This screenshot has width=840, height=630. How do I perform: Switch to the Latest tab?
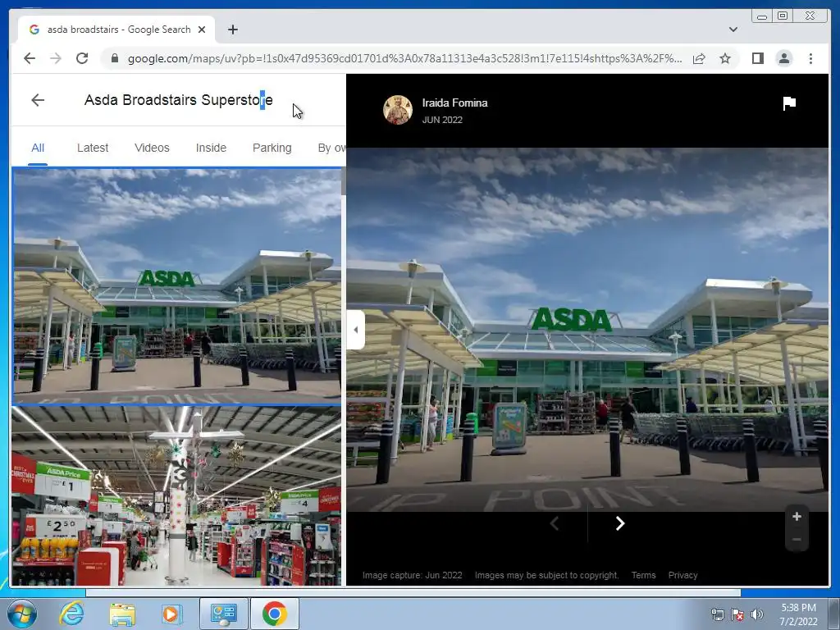click(93, 148)
